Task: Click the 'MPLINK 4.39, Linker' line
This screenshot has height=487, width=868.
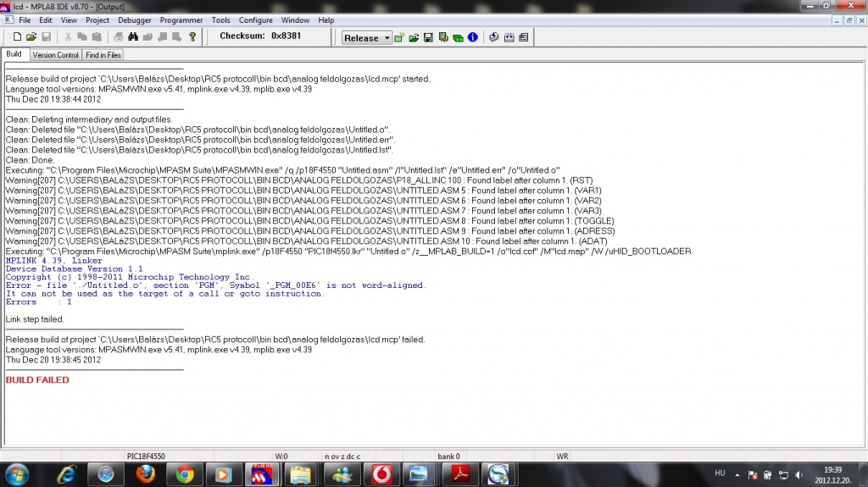Action: [53, 260]
